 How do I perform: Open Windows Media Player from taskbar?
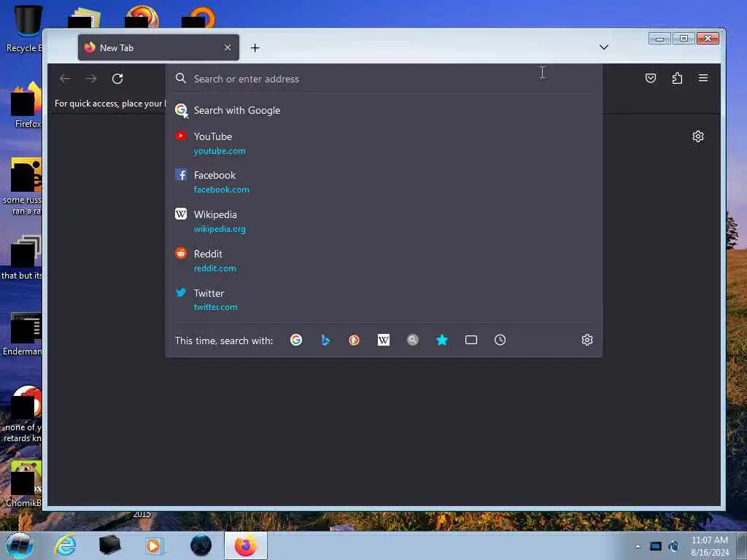[x=154, y=545]
